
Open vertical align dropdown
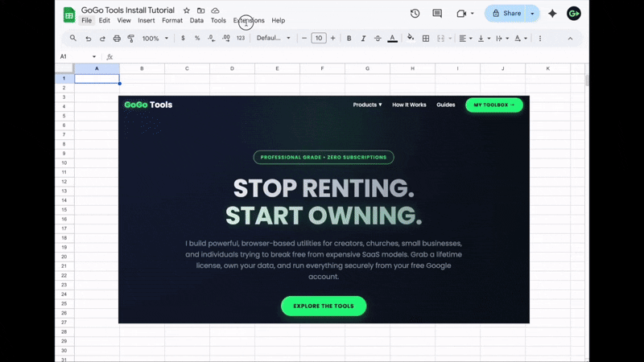[x=485, y=38]
